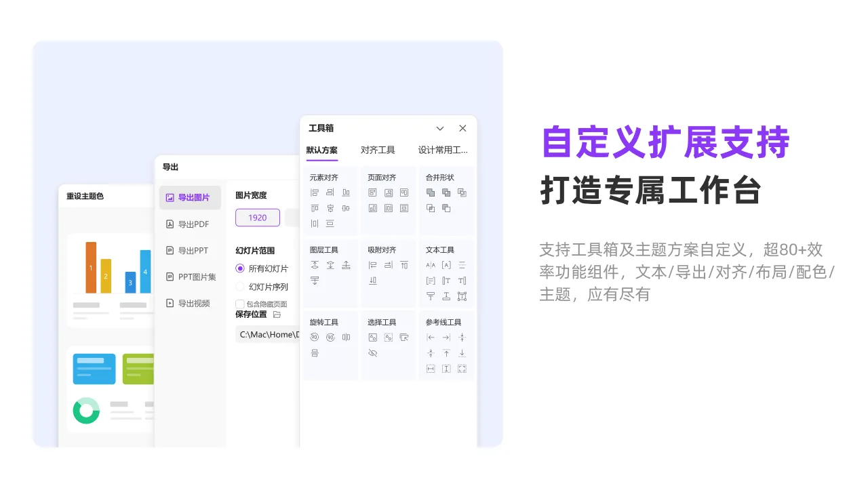Choose 导出PDF in the export sidebar

(193, 224)
